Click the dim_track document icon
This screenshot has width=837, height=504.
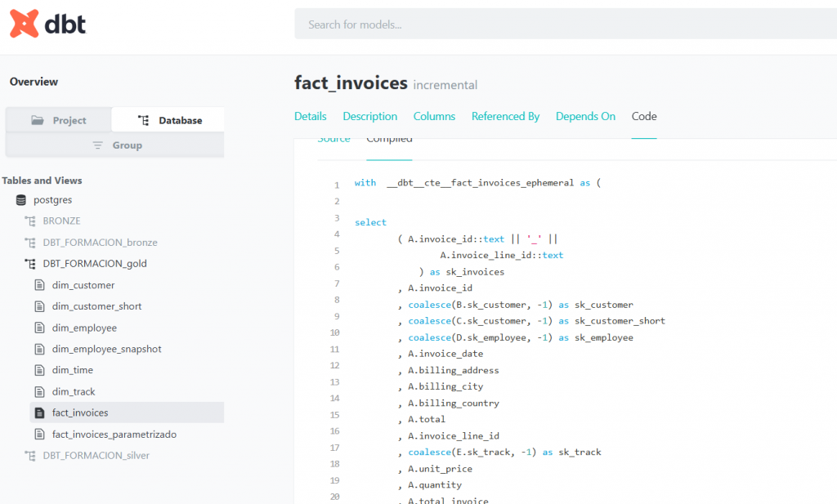(x=39, y=391)
